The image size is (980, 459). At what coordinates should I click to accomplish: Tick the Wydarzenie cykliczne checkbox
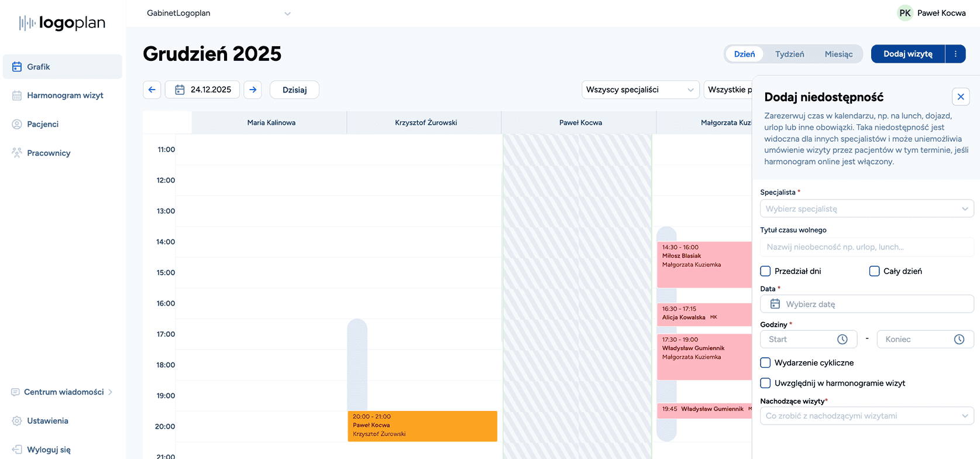click(765, 363)
